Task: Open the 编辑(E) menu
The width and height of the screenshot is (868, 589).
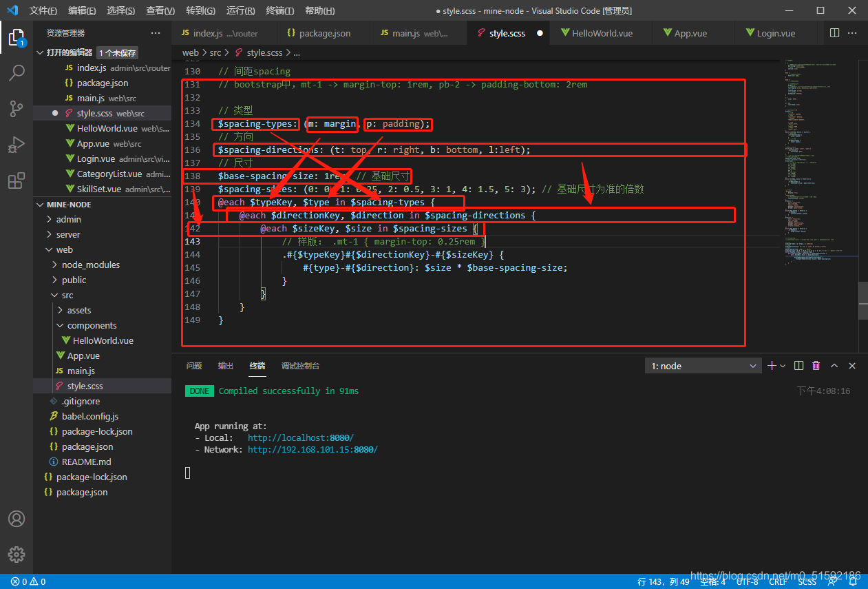Action: (x=83, y=11)
